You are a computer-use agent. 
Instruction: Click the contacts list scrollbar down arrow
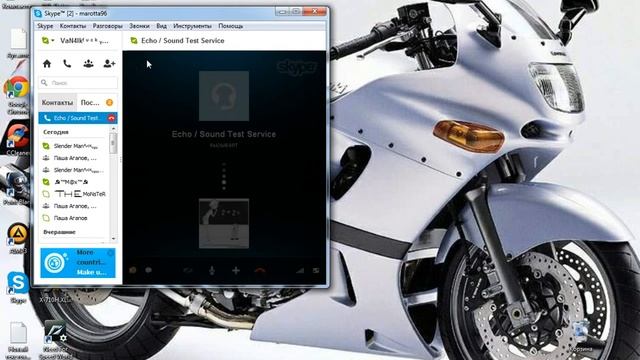click(113, 239)
